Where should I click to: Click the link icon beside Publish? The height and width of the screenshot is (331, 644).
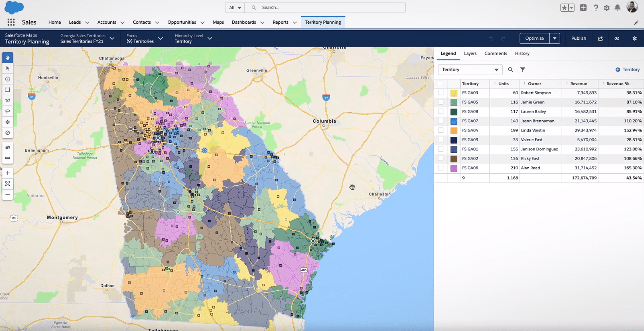click(617, 39)
